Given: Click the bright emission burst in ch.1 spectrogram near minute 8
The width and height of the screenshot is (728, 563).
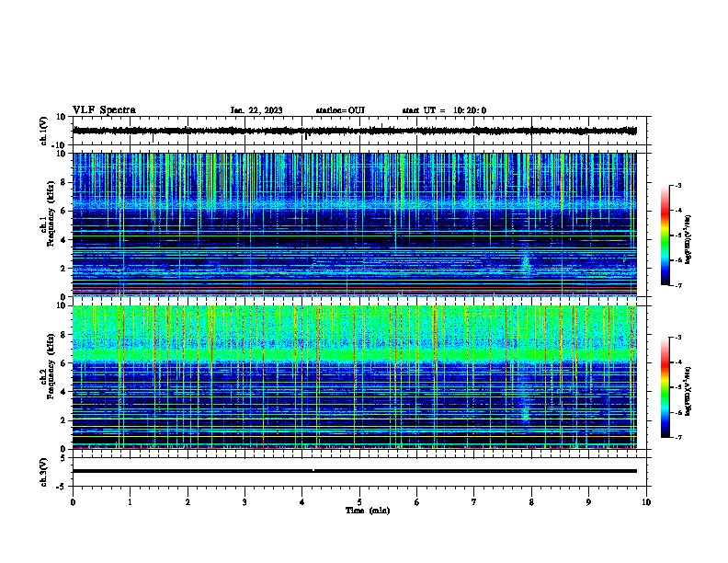Looking at the screenshot, I should coord(526,261).
